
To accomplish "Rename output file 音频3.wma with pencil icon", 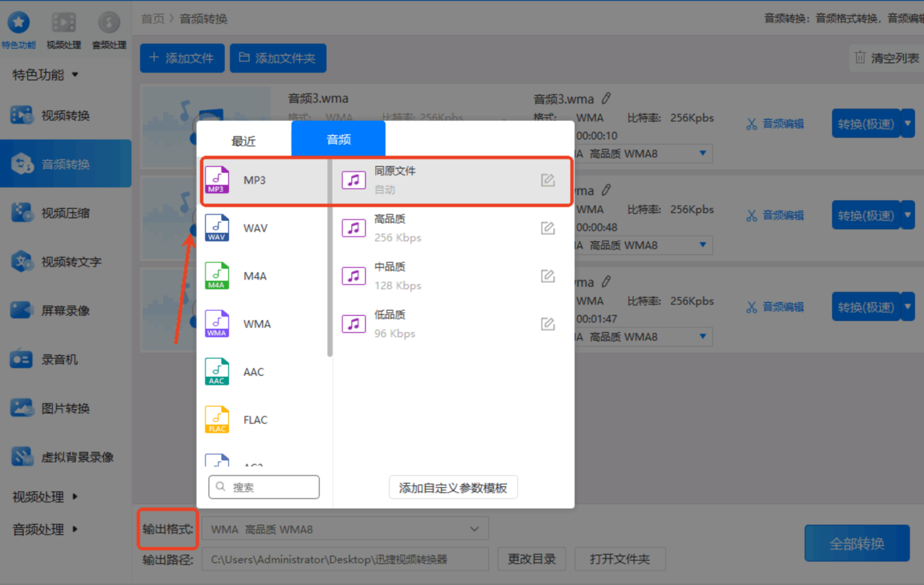I will [606, 98].
